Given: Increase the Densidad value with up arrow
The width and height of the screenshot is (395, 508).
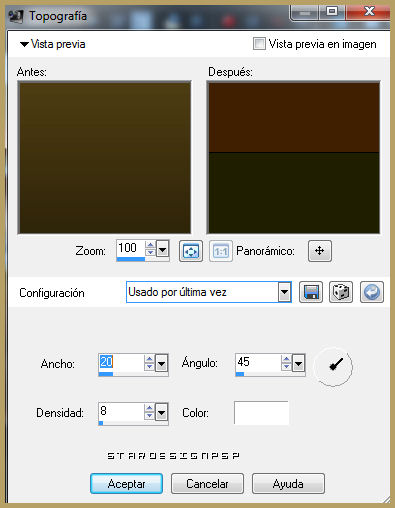Looking at the screenshot, I should [x=149, y=408].
